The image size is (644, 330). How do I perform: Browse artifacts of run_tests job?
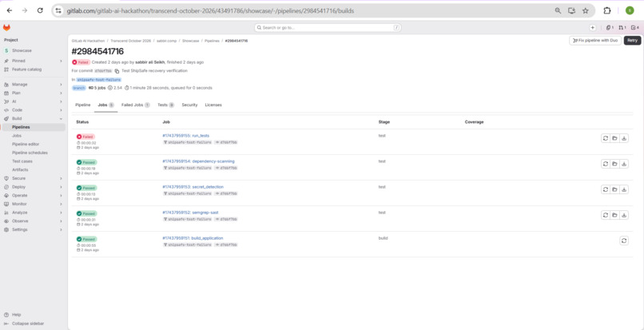click(614, 138)
